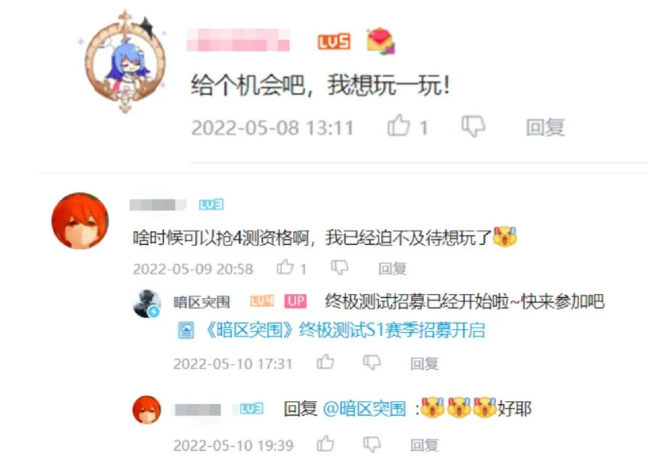This screenshot has width=655, height=475.
Task: Dislike the 2022-05-09 20:58 comment
Action: point(340,267)
